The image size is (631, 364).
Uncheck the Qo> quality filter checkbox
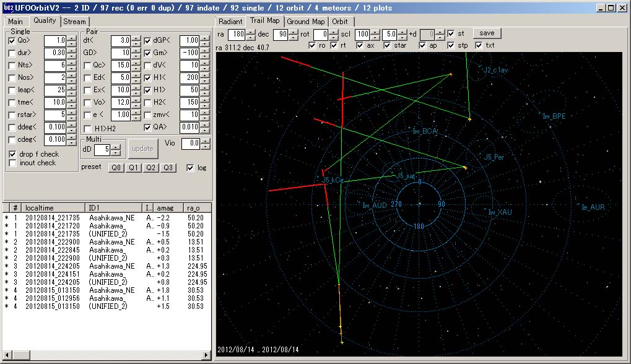tap(12, 41)
